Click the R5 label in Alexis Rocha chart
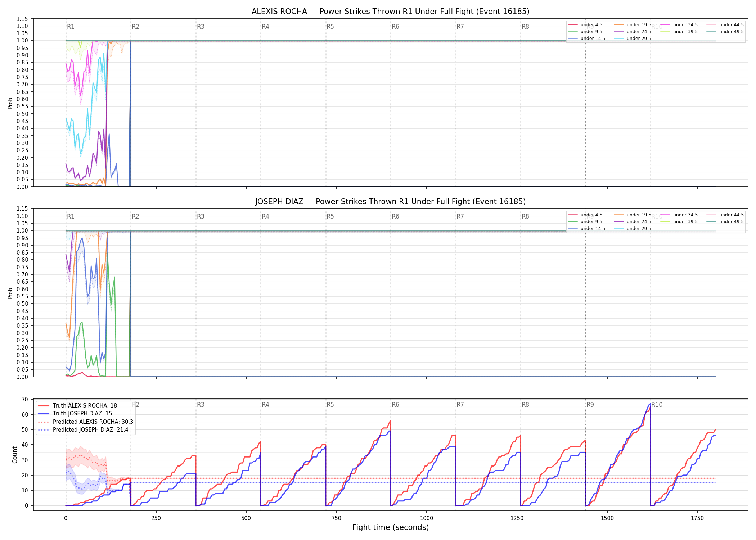756x540 pixels. click(x=330, y=27)
